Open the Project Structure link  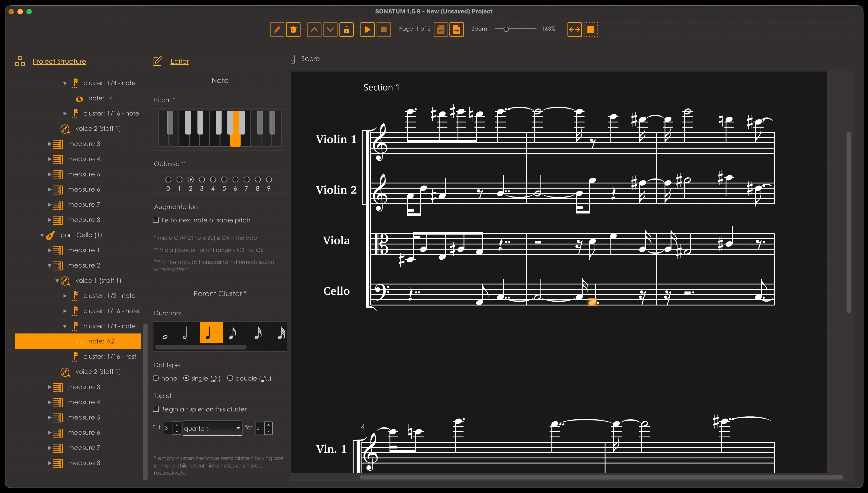(x=59, y=61)
